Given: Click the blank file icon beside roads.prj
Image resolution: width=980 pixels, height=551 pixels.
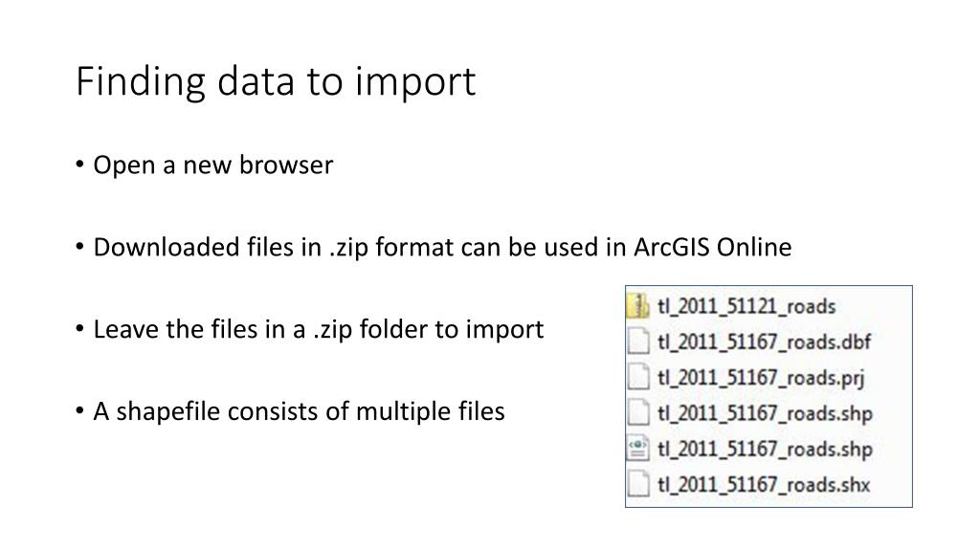Looking at the screenshot, I should click(637, 377).
